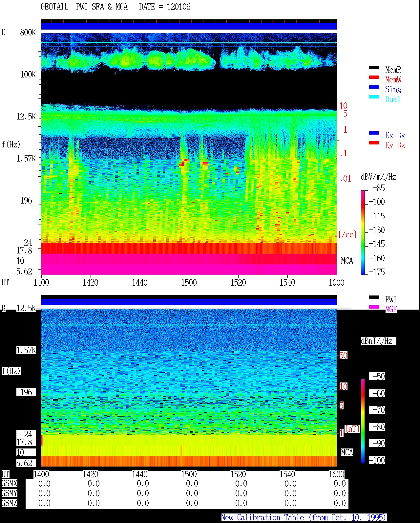The image size is (420, 523).
Task: Click the dBnT magnetic field color scale bar
Action: point(363,421)
